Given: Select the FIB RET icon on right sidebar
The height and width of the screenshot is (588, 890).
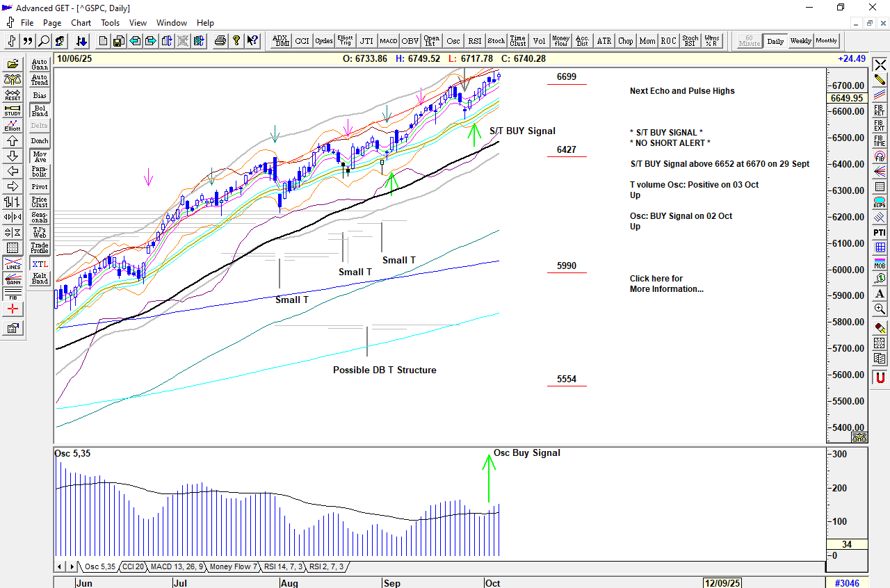Looking at the screenshot, I should click(880, 110).
